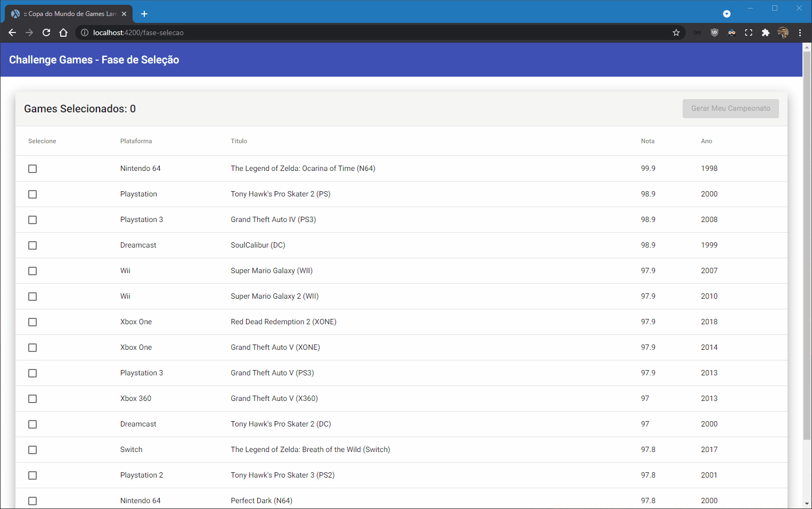The width and height of the screenshot is (812, 509).
Task: Tick Grand Theft Auto IV (PS3) checkbox
Action: click(32, 220)
